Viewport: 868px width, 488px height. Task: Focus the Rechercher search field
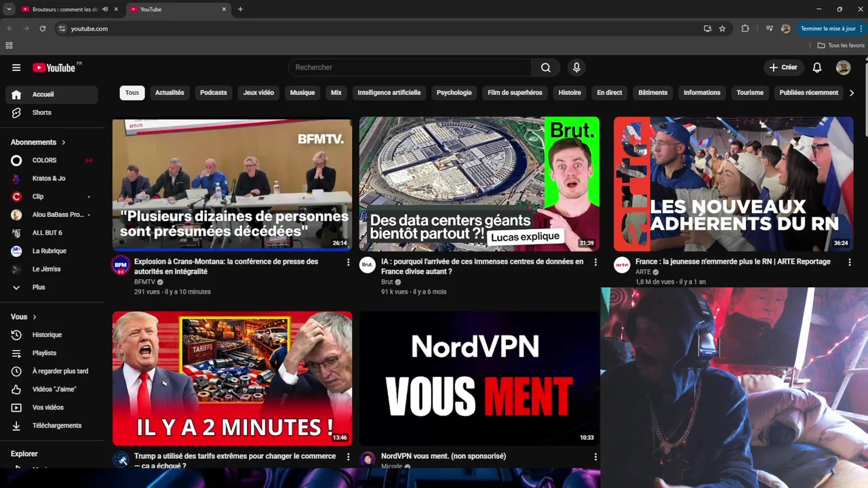click(410, 68)
